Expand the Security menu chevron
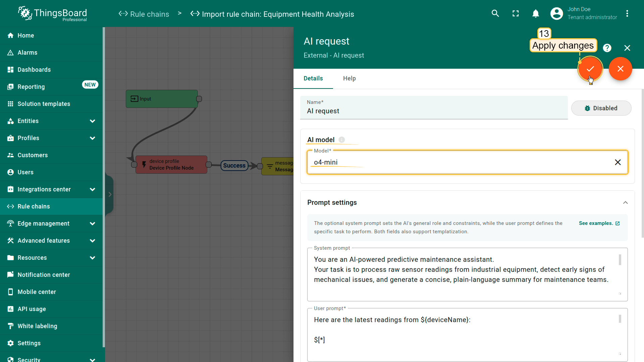 93,360
